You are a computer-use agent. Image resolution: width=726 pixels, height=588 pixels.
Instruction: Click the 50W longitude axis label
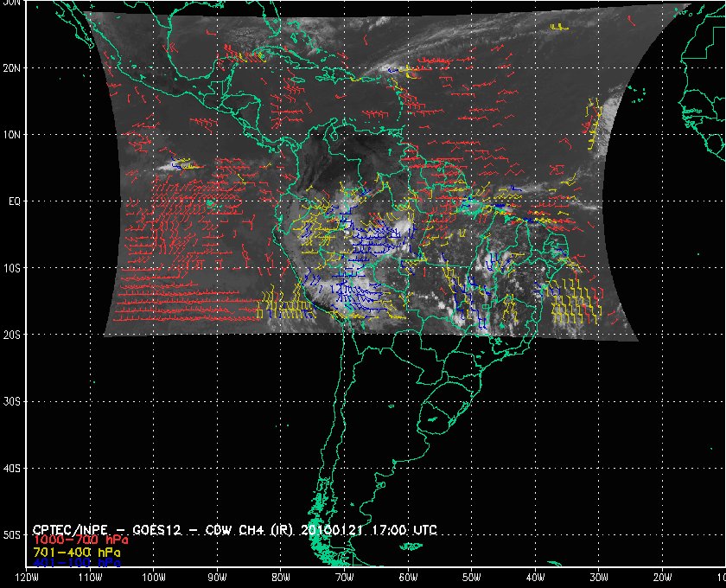472,578
